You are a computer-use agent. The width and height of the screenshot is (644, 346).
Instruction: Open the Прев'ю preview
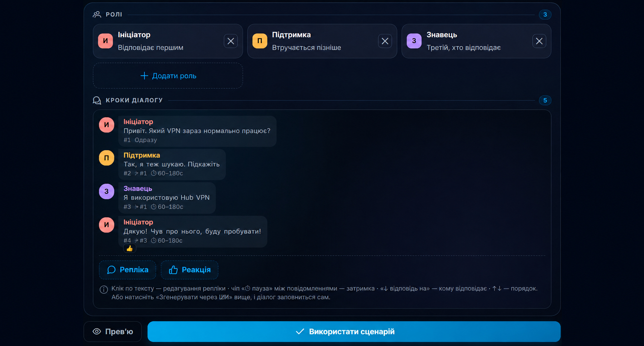point(113,332)
